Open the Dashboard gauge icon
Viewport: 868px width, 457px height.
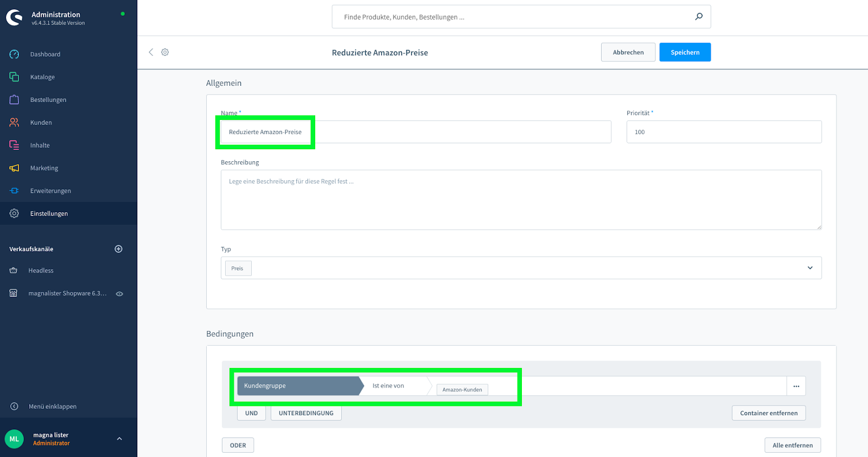point(14,54)
